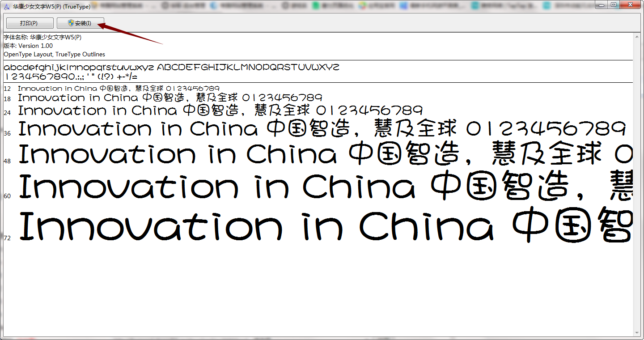The image size is (644, 340).
Task: Click the size 36 Innovation in China sample
Action: click(x=322, y=129)
